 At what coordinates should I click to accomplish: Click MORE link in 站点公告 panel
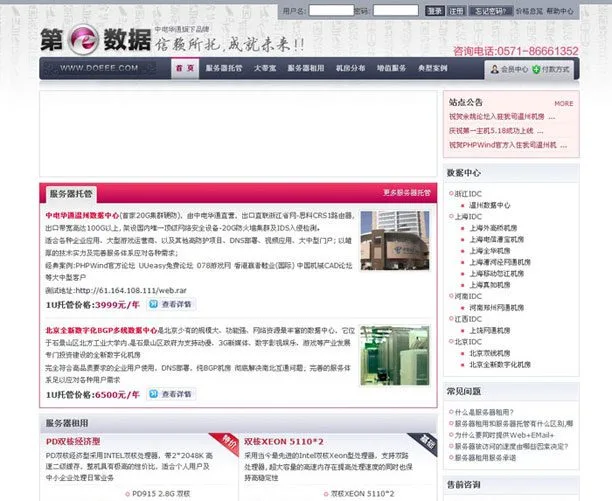(563, 103)
